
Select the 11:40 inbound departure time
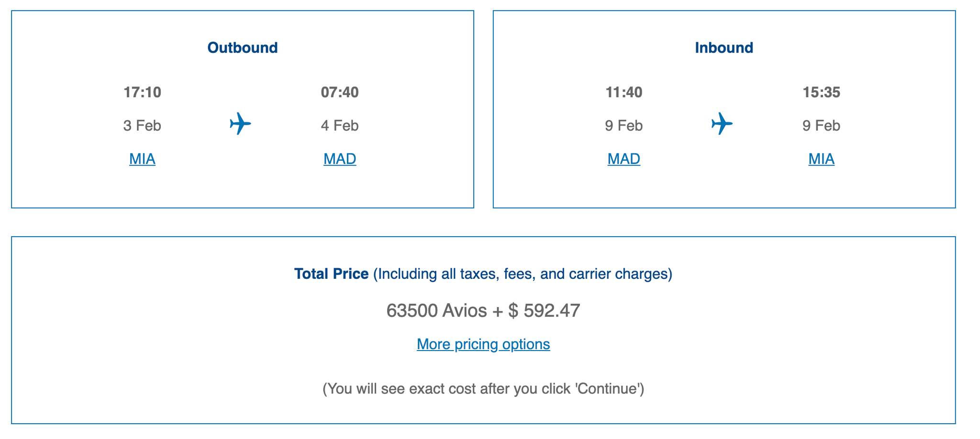tap(624, 92)
